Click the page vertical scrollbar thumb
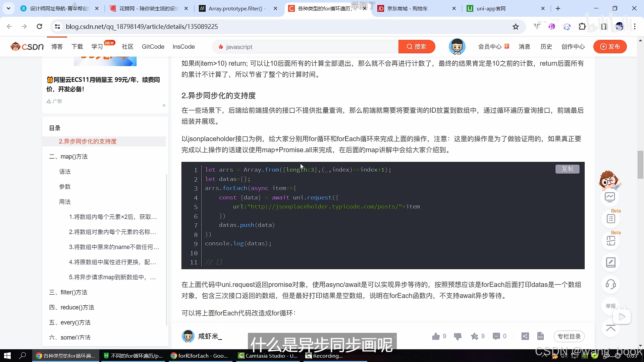This screenshot has width=644, height=362. (641, 165)
